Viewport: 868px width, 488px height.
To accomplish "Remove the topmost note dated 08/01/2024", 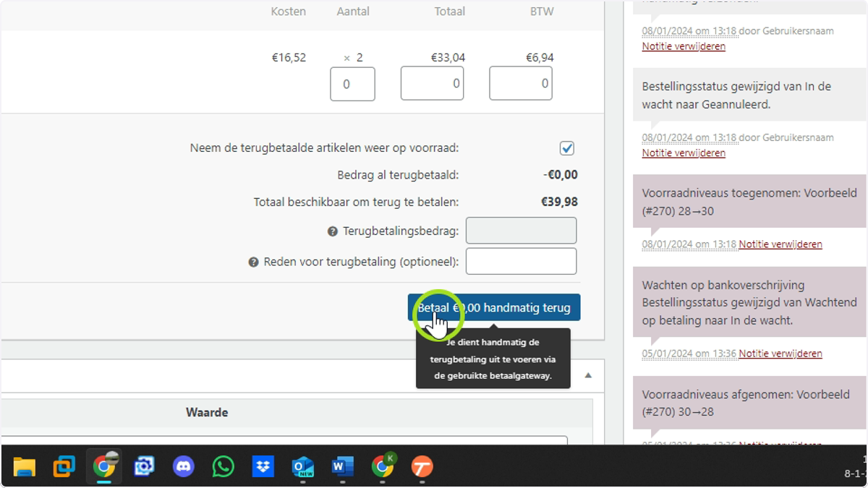I will 684,46.
